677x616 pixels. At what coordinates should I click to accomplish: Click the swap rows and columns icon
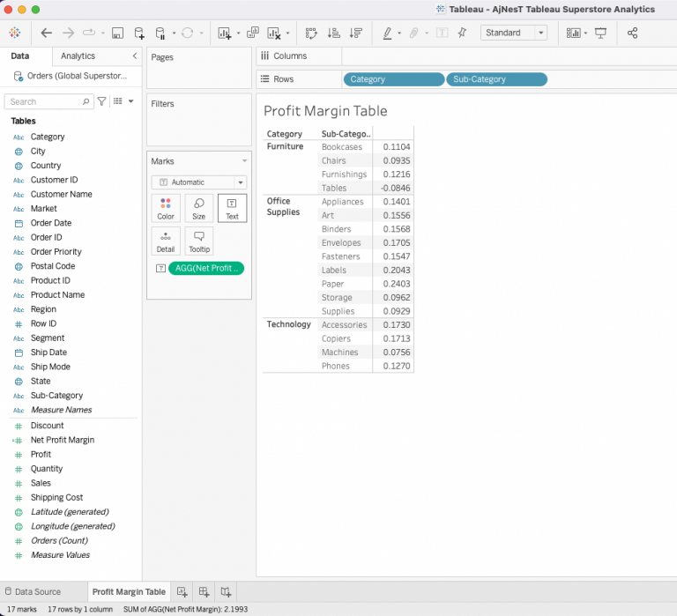pos(311,33)
